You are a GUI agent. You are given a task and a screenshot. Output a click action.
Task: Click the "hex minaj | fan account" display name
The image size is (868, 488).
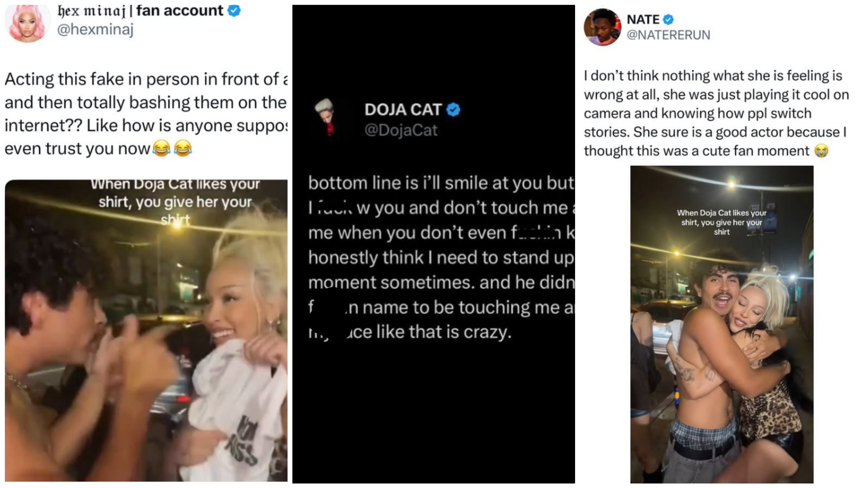pos(141,11)
